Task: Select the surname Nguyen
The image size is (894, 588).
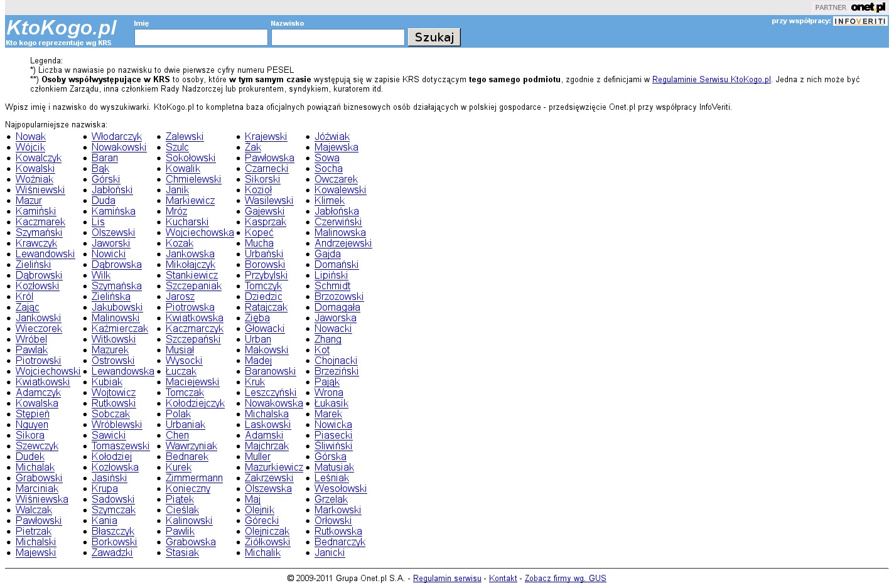Action: pyautogui.click(x=32, y=425)
